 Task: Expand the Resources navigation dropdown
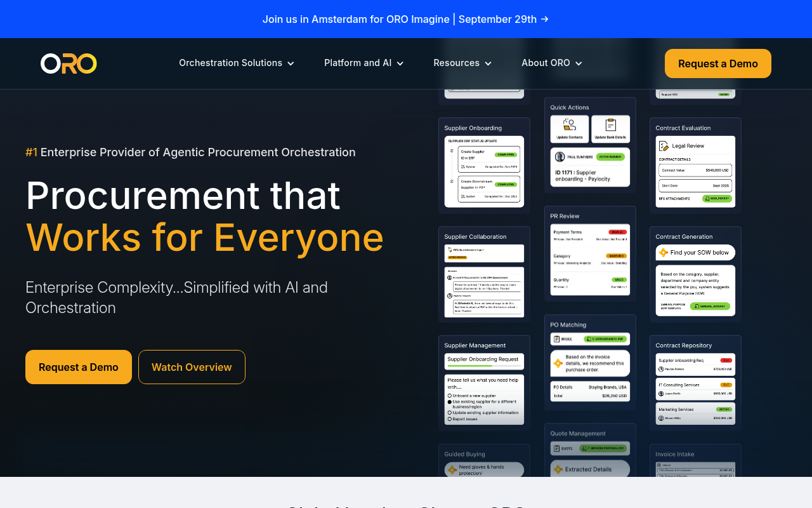point(462,63)
